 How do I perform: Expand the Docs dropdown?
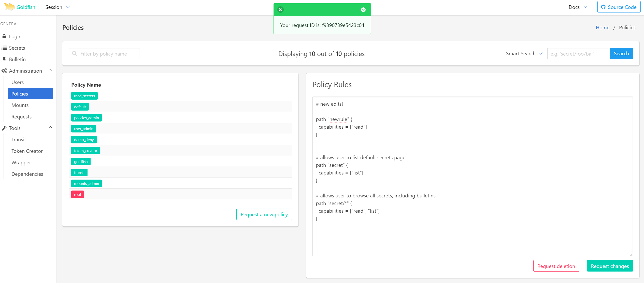pyautogui.click(x=578, y=7)
